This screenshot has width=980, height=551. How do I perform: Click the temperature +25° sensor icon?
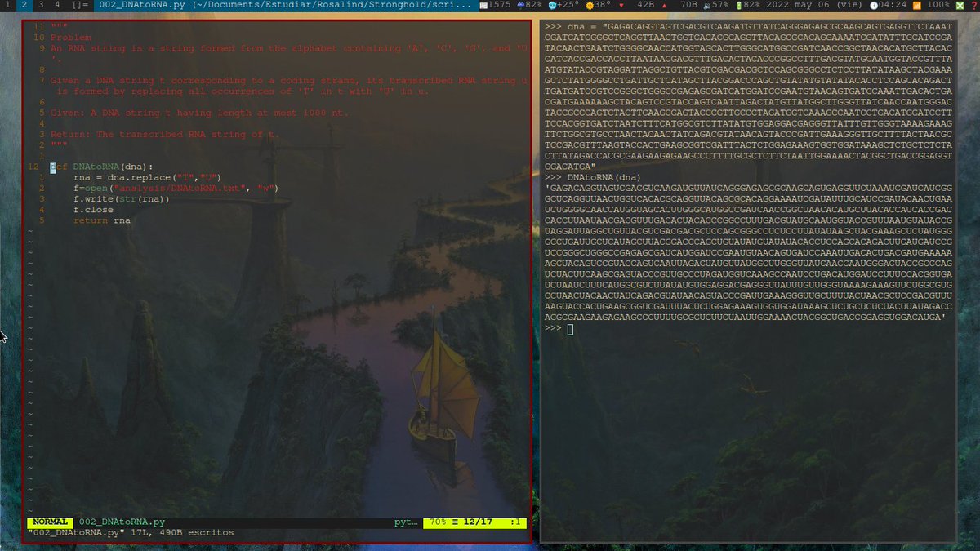click(552, 5)
